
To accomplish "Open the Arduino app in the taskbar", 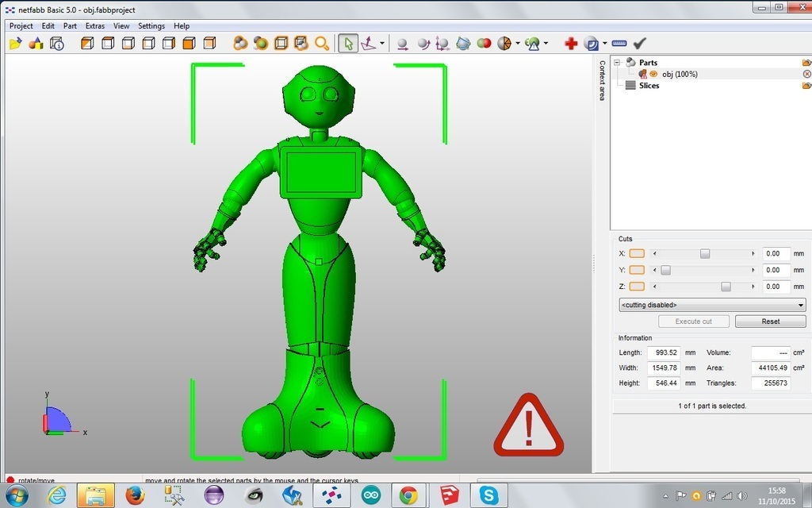I will (x=370, y=496).
